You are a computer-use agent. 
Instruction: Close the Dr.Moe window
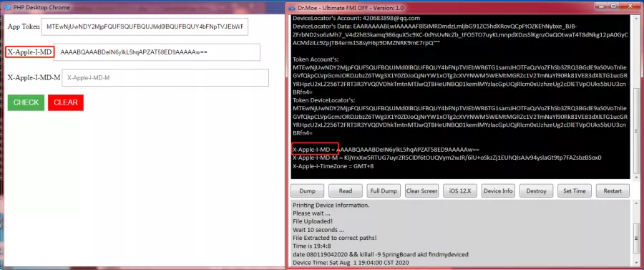tap(629, 6)
